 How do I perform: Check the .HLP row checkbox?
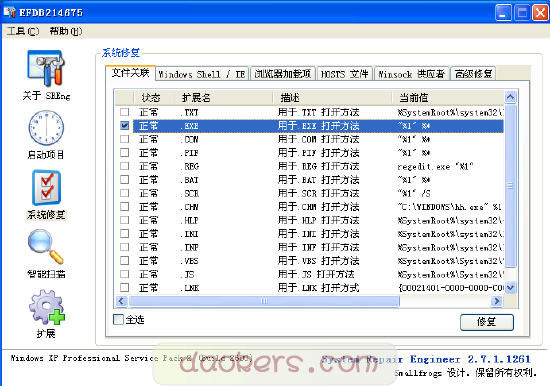point(125,220)
